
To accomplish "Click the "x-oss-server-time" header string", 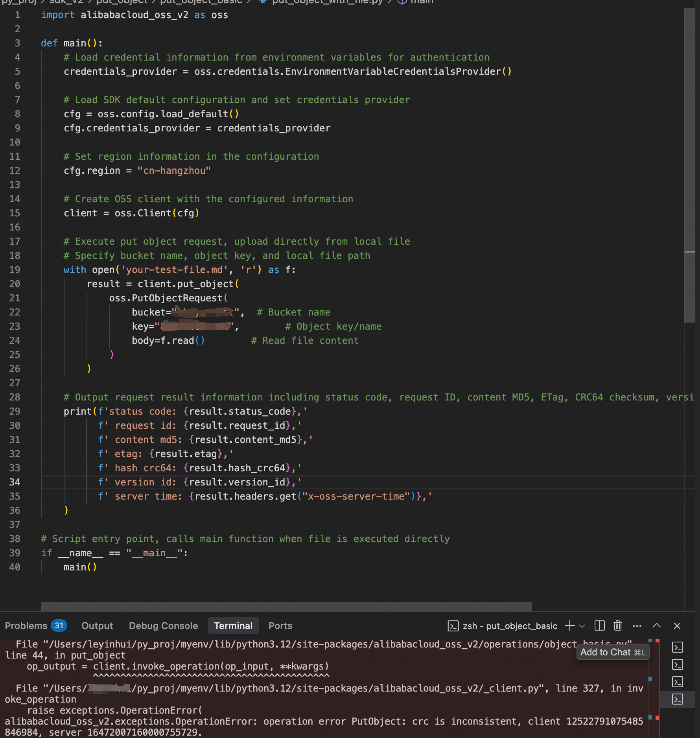I will coord(356,496).
